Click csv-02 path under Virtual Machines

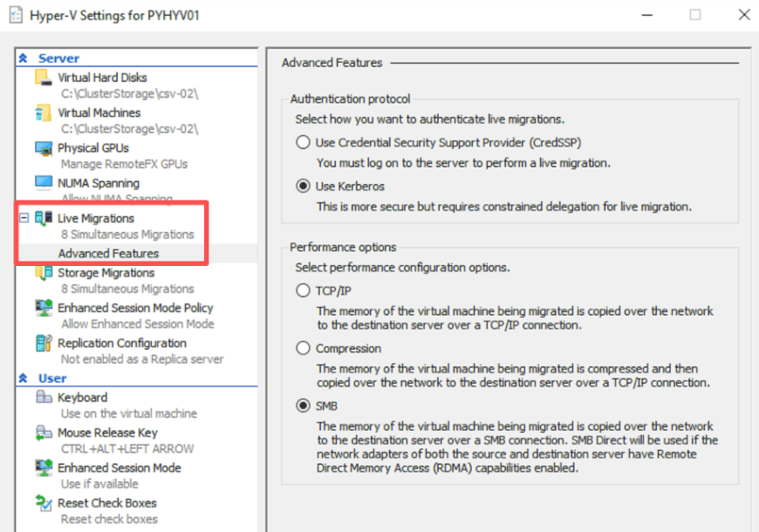click(x=130, y=129)
